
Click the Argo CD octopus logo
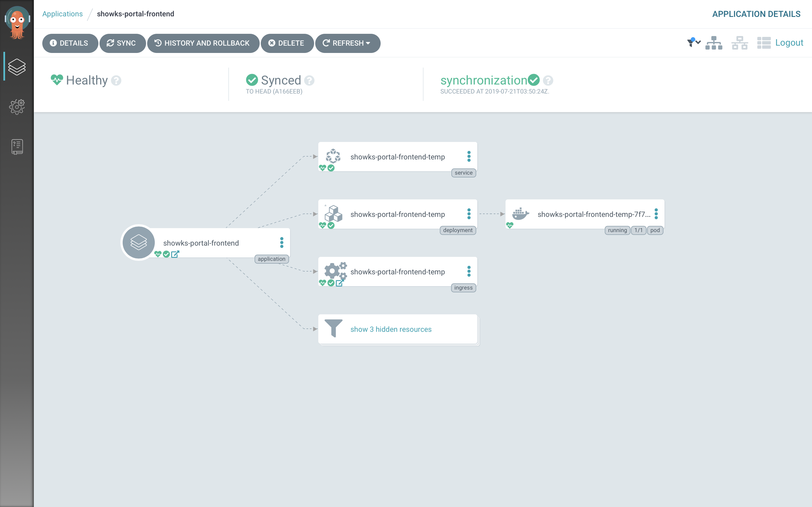click(17, 22)
